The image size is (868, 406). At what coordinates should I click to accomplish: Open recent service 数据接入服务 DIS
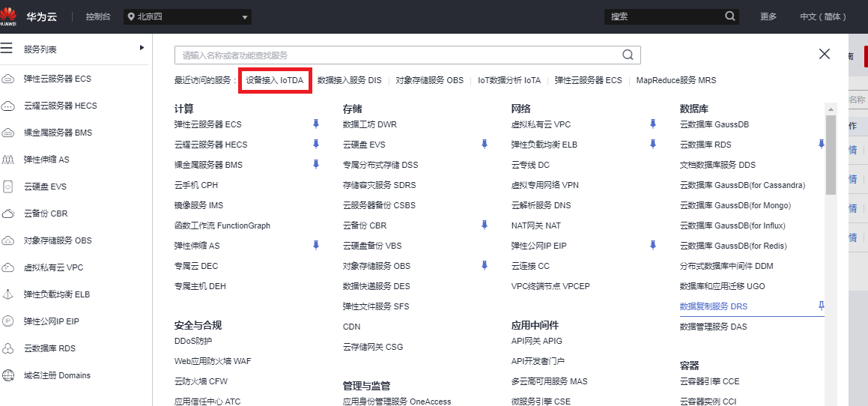(x=349, y=80)
